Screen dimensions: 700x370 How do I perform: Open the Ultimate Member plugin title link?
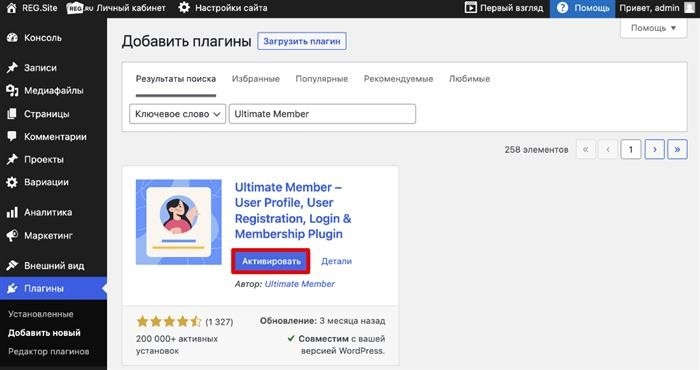pos(293,210)
